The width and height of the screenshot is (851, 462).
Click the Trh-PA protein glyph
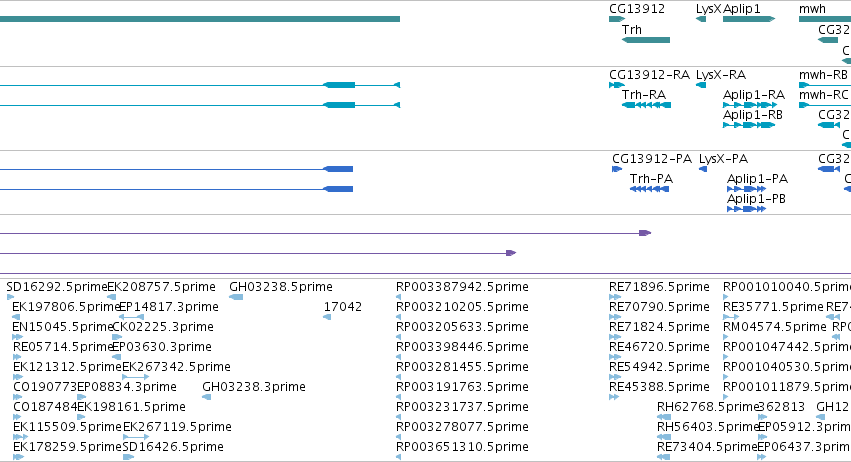tap(649, 189)
